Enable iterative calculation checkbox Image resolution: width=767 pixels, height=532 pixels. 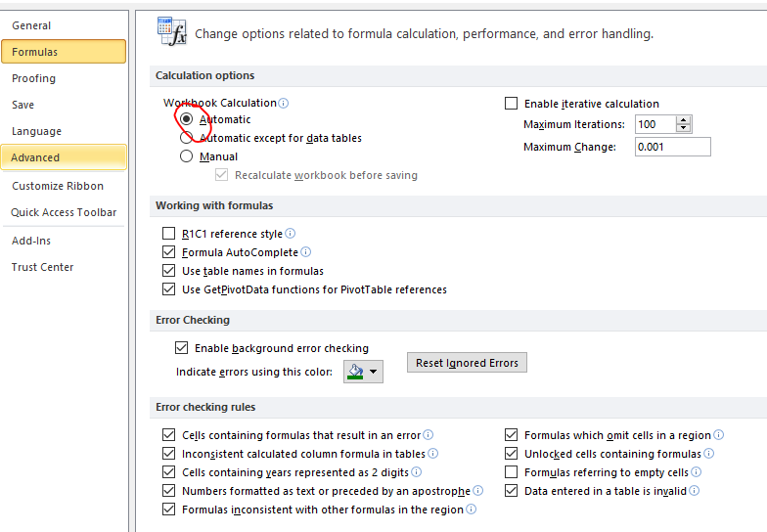[x=511, y=104]
